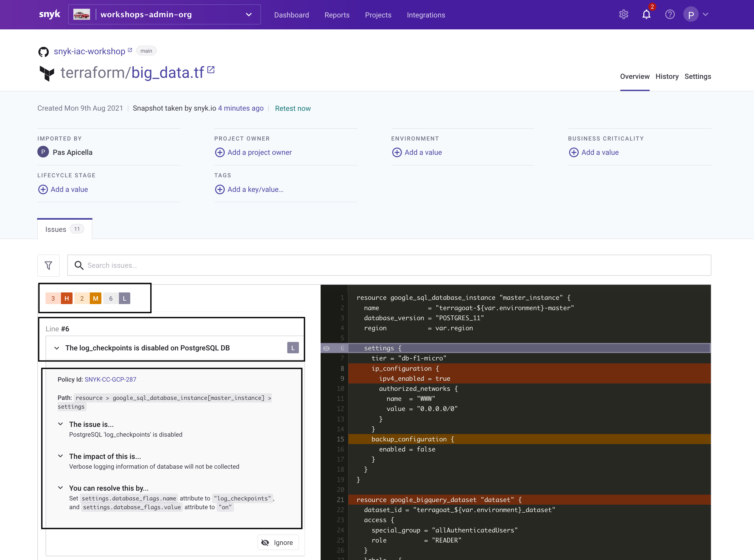Select the Issues tab
Image resolution: width=754 pixels, height=560 pixels.
64,229
